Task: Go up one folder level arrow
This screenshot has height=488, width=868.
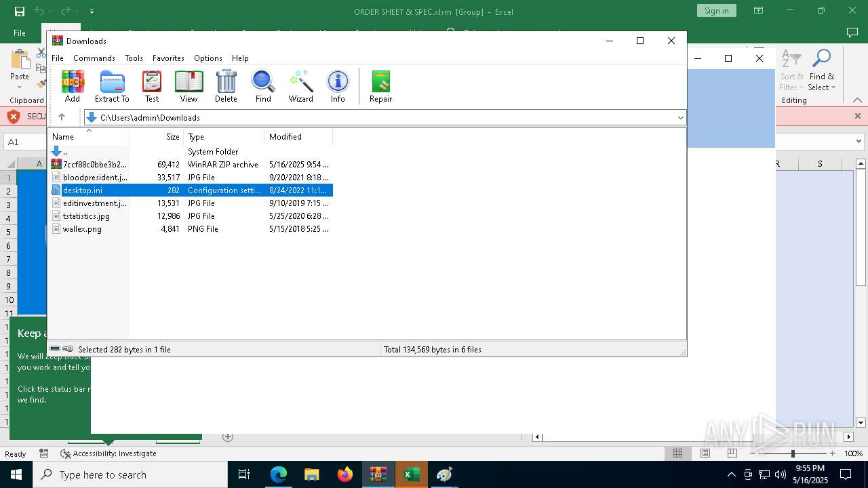Action: click(x=62, y=117)
